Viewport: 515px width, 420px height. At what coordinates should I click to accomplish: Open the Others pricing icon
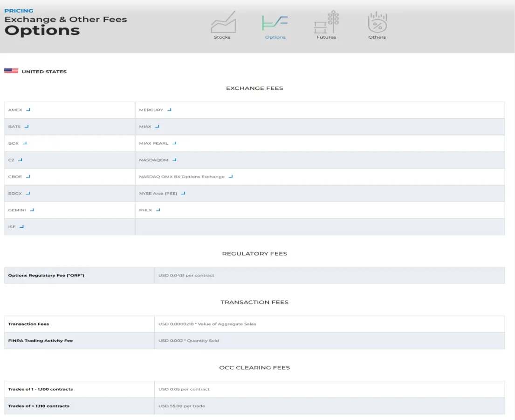click(378, 22)
